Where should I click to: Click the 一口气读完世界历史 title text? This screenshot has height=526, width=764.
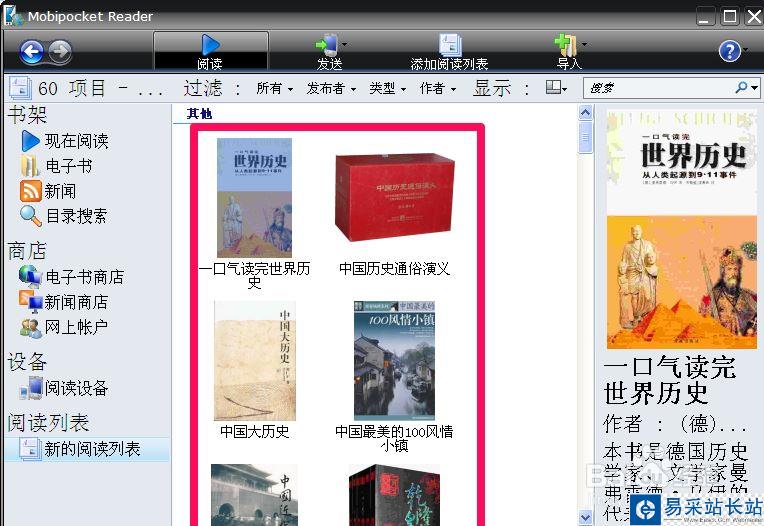pos(254,275)
